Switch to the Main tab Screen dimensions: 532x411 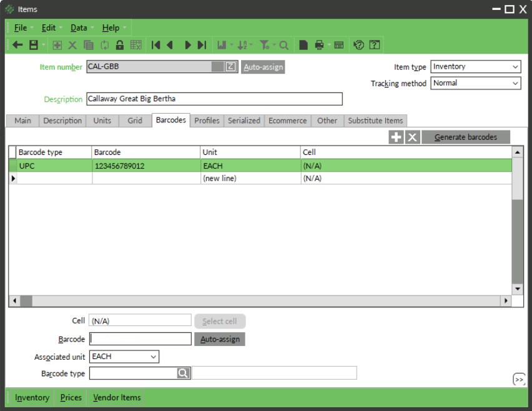point(22,121)
